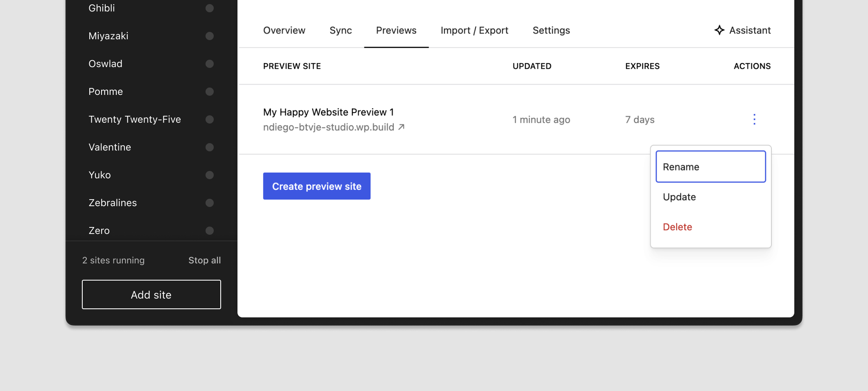Image resolution: width=868 pixels, height=391 pixels.
Task: Toggle the Pomme site status dot
Action: pos(210,92)
